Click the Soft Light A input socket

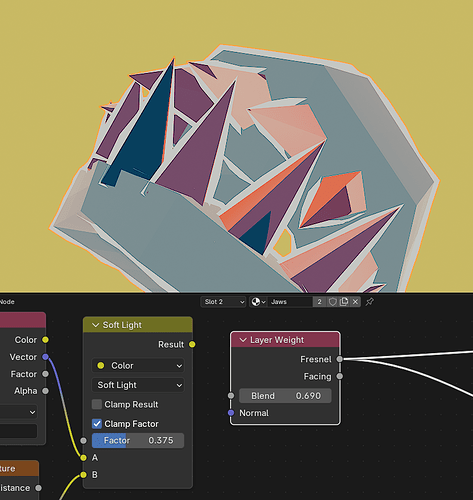[x=83, y=458]
